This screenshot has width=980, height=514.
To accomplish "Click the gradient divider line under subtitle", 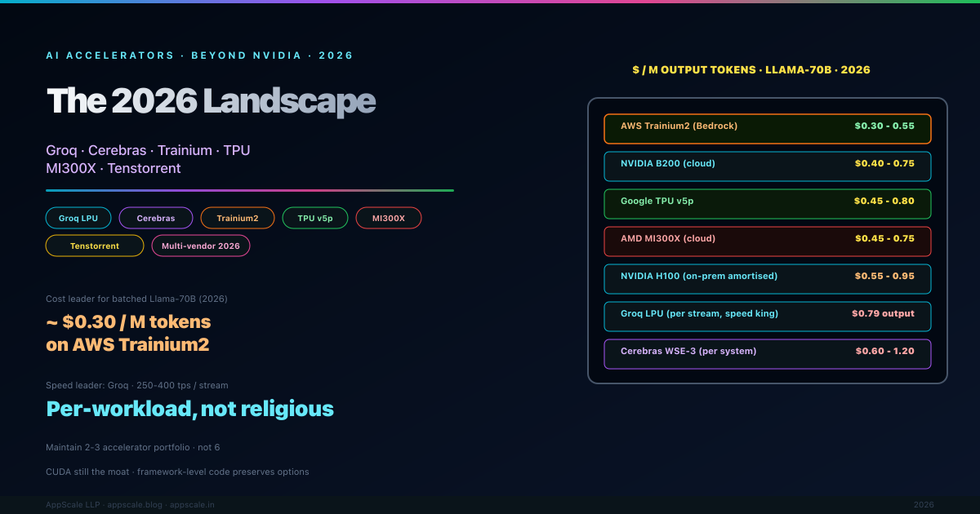I will point(250,190).
